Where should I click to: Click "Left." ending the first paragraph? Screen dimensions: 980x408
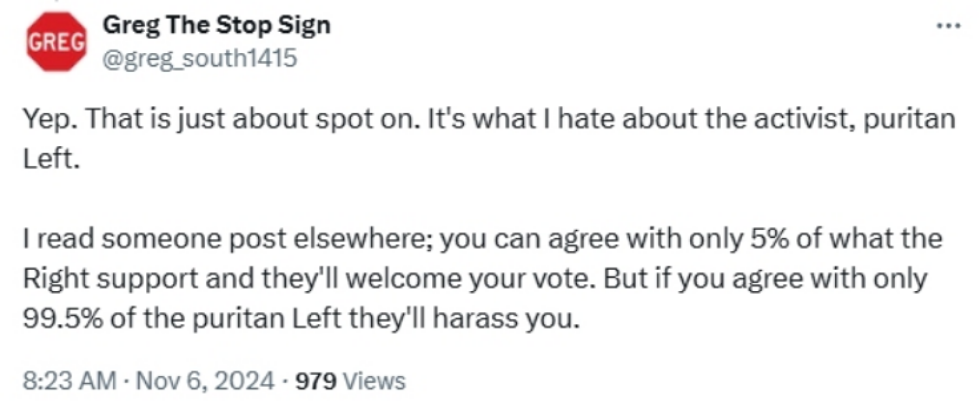pyautogui.click(x=51, y=159)
